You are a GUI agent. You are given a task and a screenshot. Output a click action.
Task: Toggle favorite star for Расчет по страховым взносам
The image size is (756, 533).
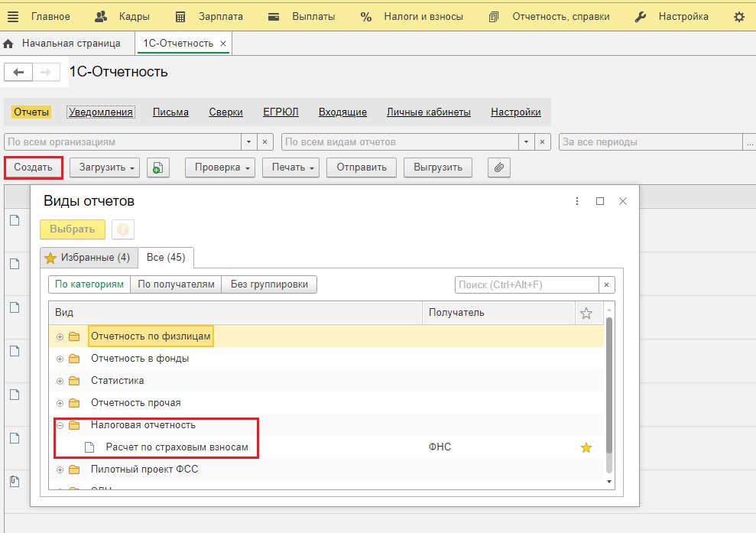coord(586,447)
